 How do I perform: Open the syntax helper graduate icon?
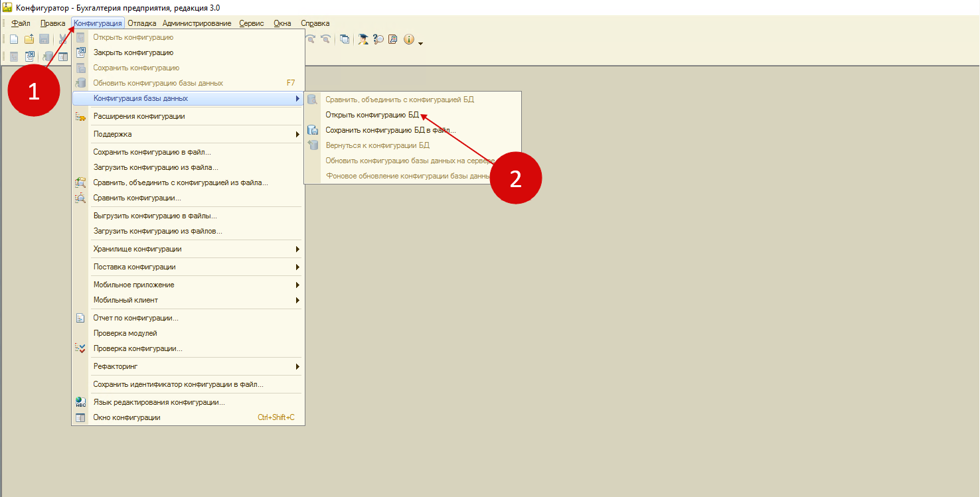[x=363, y=39]
